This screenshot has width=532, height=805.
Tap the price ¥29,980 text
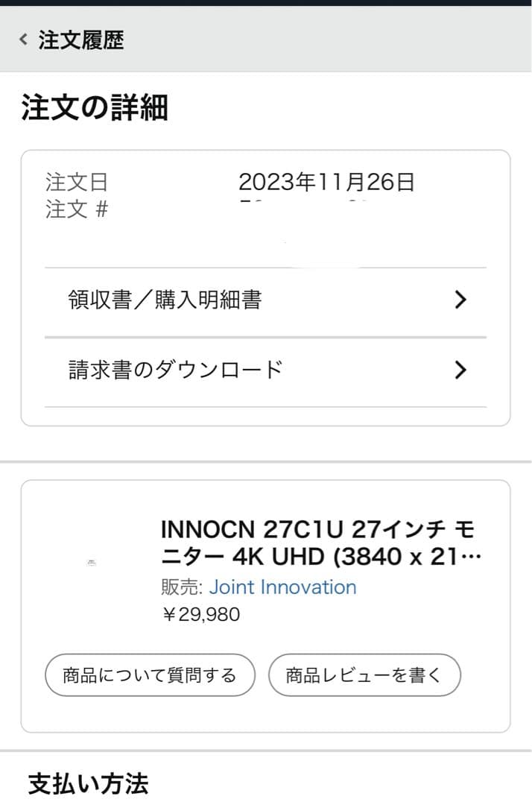click(202, 614)
